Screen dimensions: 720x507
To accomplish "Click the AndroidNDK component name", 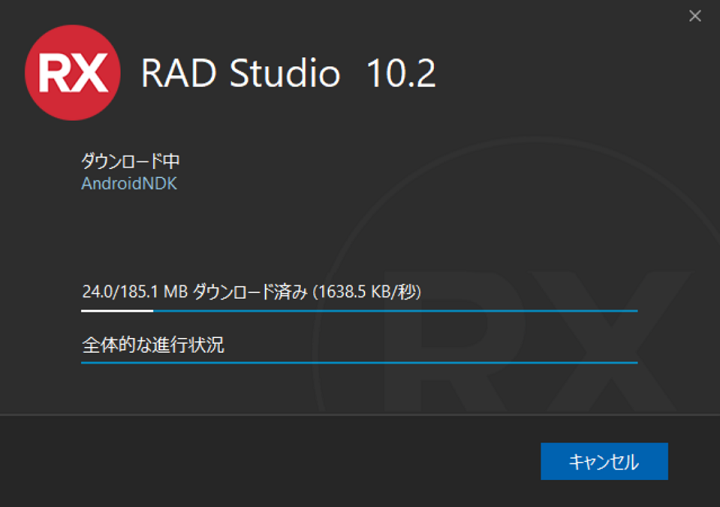I will point(129,184).
